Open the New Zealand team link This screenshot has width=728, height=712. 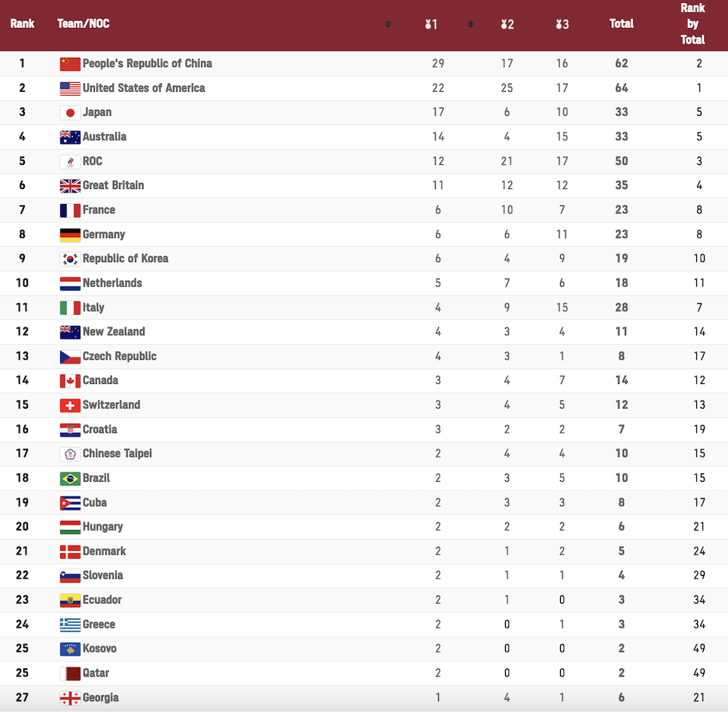point(114,332)
